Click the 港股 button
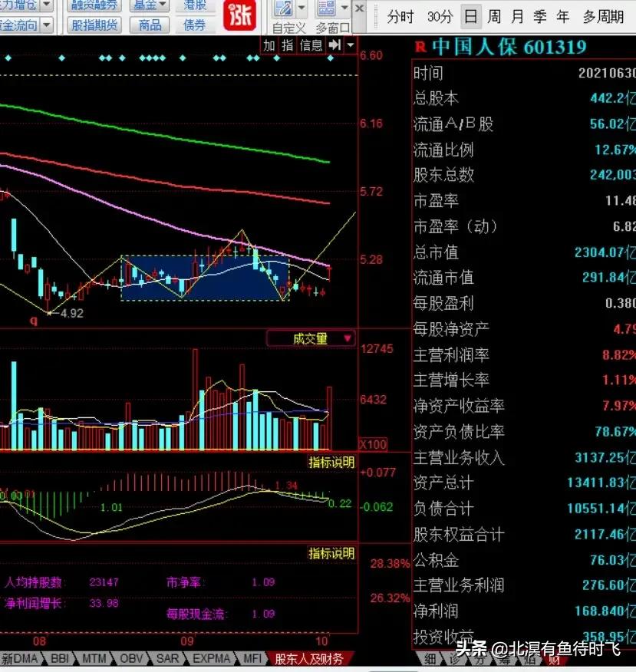The height and width of the screenshot is (672, 636). tap(195, 5)
